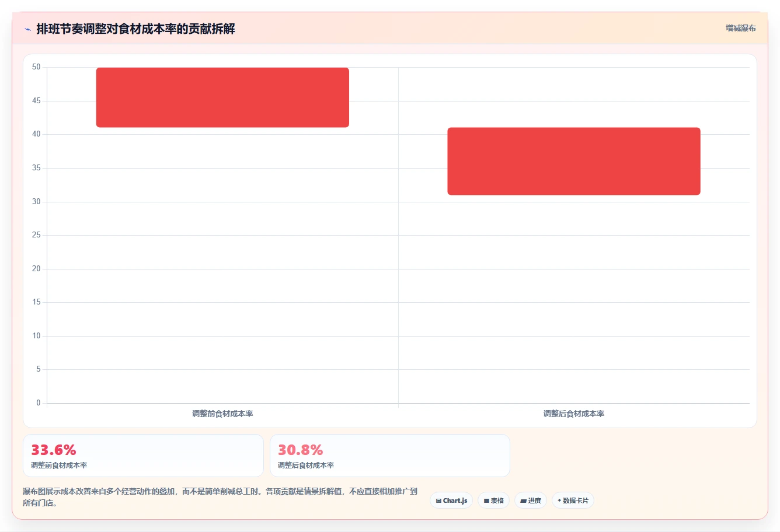
Task: Click the 调整后食材成本率 red waterfall bar
Action: click(574, 161)
